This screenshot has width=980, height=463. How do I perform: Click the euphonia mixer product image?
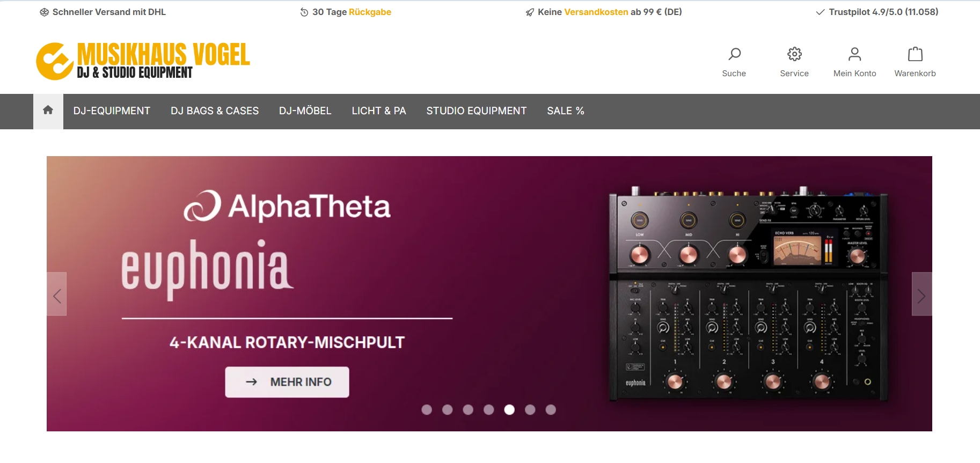tap(749, 294)
